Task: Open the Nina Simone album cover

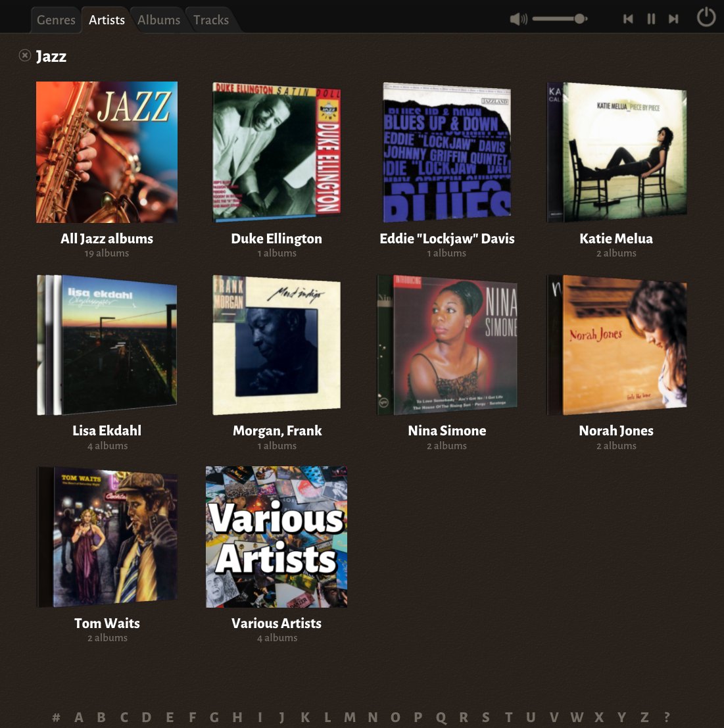Action: coord(446,345)
